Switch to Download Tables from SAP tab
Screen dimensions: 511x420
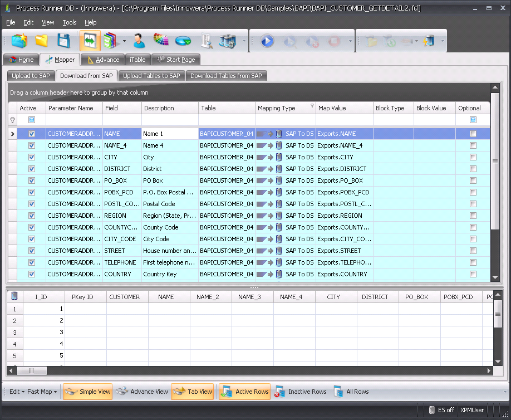tap(226, 76)
